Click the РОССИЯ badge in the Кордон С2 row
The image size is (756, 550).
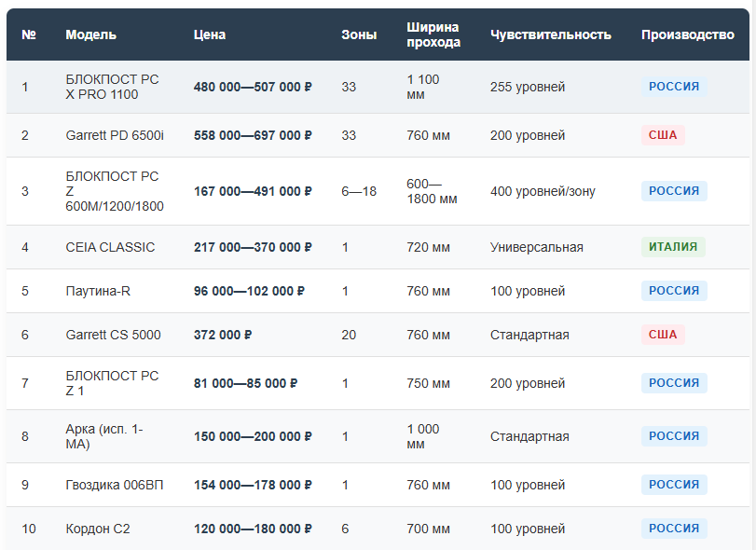click(x=674, y=529)
